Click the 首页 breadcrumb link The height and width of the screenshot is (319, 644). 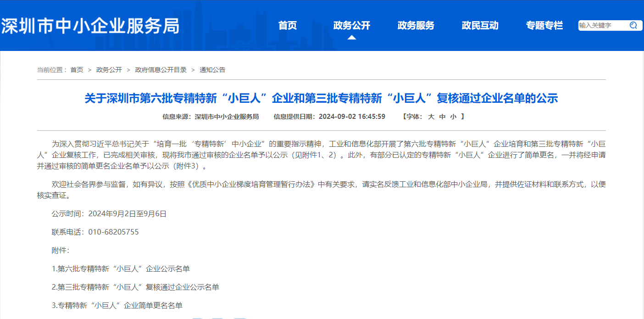tap(76, 70)
